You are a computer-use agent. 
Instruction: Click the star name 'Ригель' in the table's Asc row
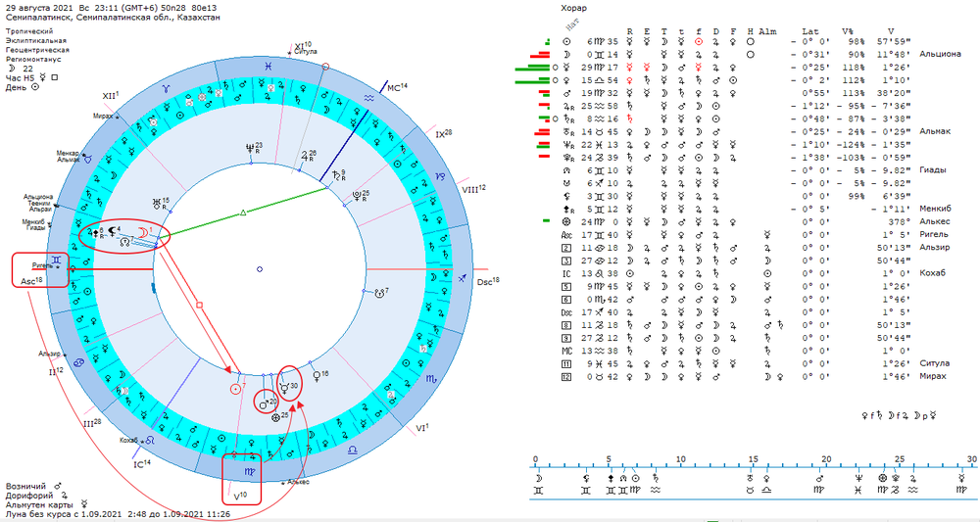click(934, 235)
